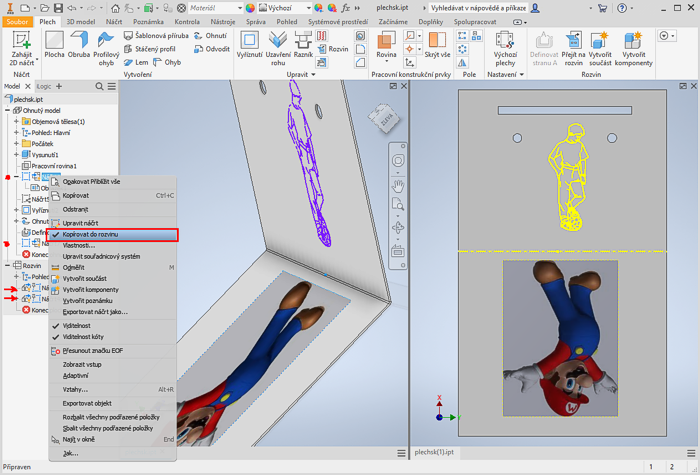Switch to the Nástroje tab
This screenshot has width=700, height=475.
(223, 21)
